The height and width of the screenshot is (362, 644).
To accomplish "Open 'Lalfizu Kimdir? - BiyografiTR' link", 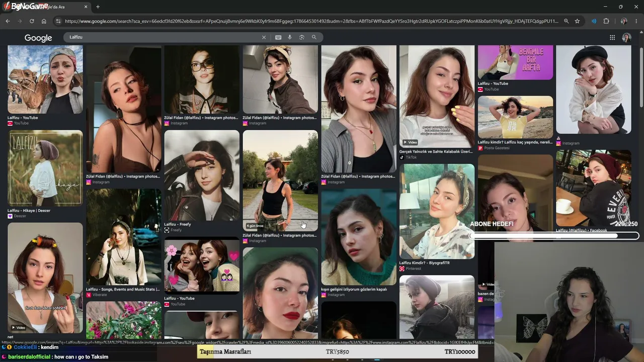I will click(425, 263).
